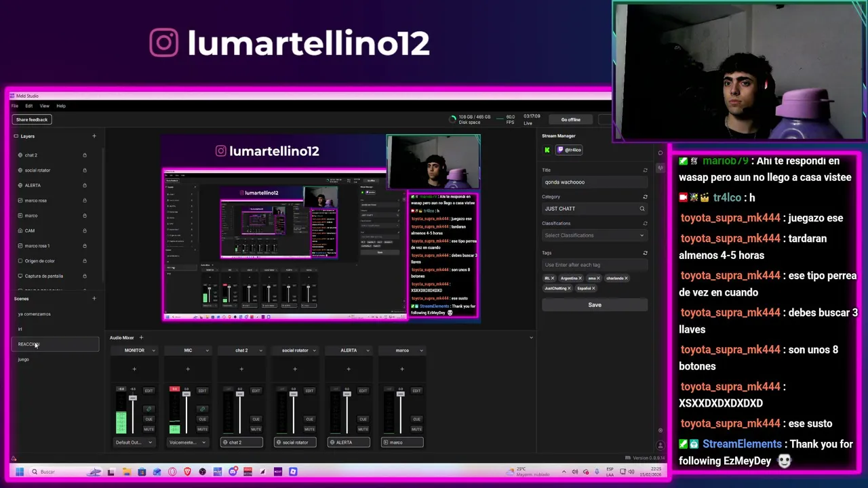Add an effect to the ALERTA channel
868x488 pixels.
click(x=349, y=369)
